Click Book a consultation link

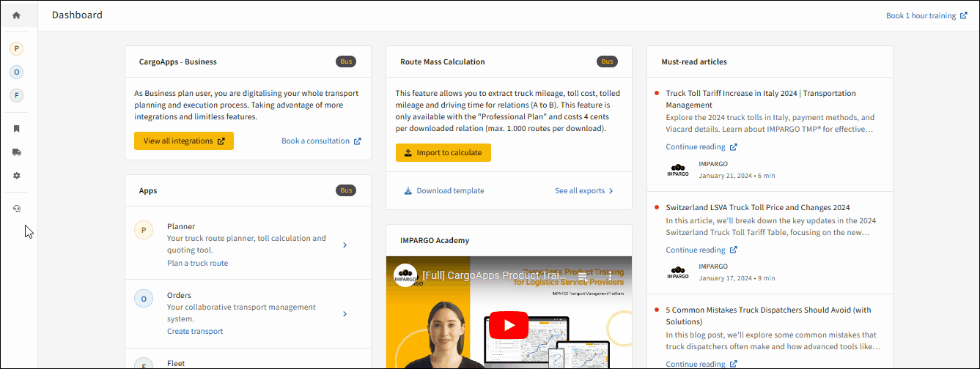point(321,141)
